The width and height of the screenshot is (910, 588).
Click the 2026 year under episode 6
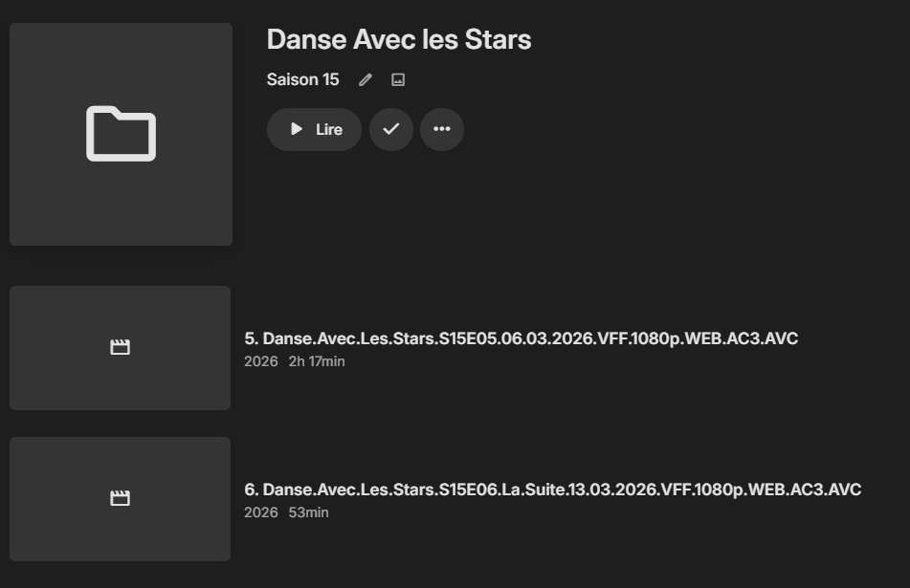260,512
